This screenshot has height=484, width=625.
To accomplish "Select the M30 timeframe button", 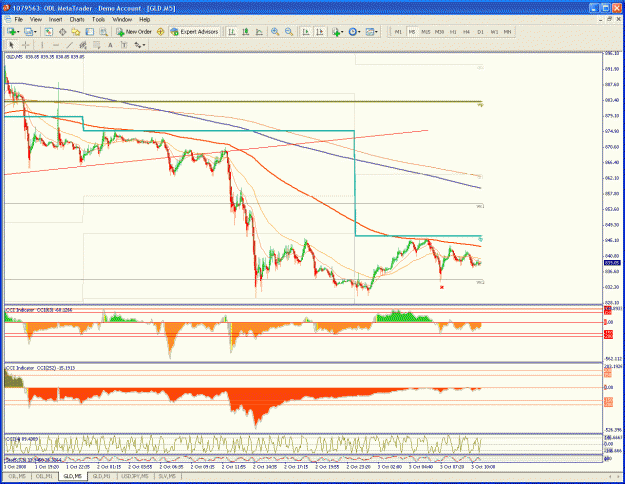I will coord(439,31).
